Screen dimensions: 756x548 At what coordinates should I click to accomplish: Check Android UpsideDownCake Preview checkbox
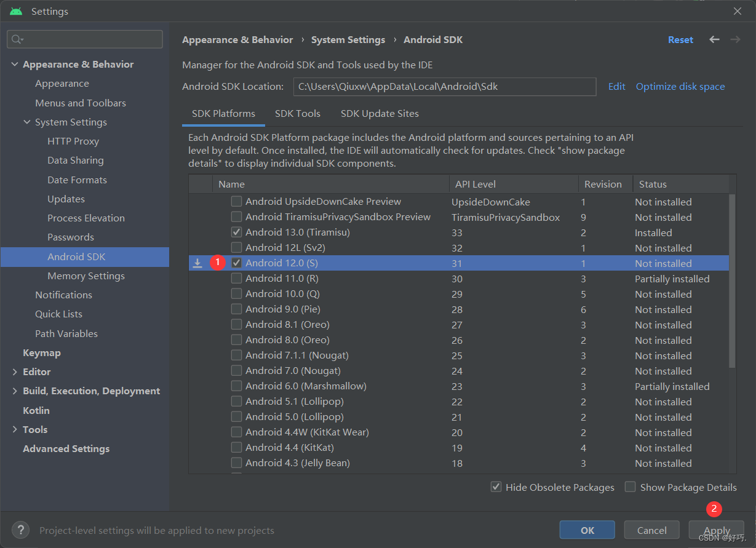pos(236,201)
